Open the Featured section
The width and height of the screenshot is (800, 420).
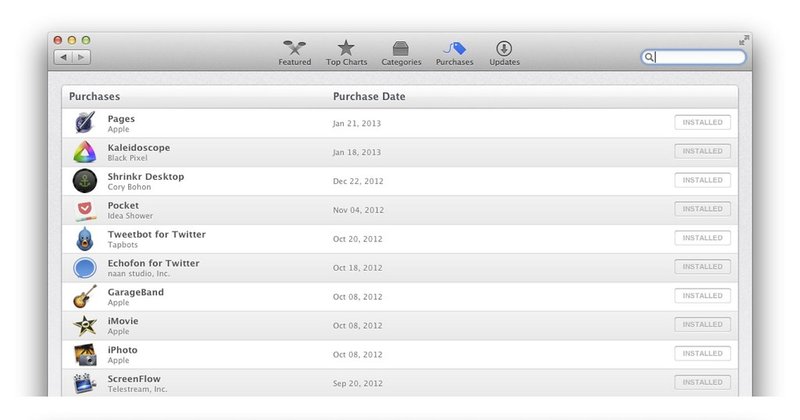click(294, 53)
